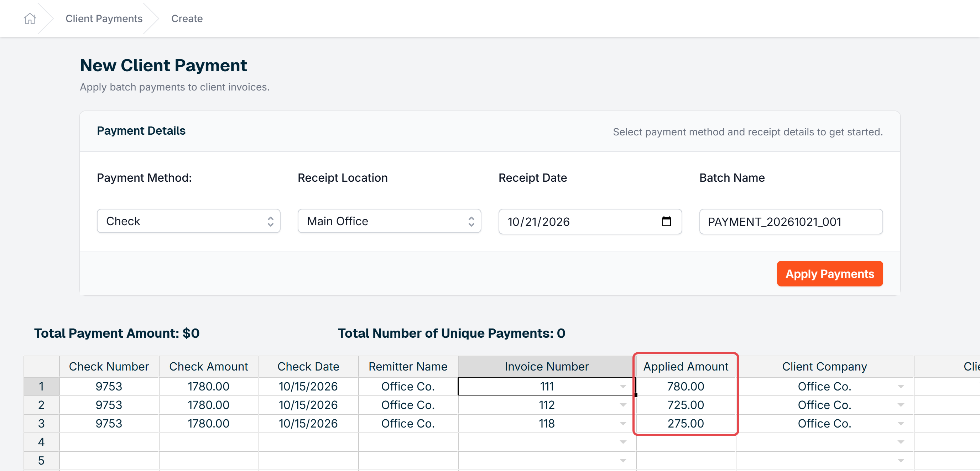Open the Receipt Location dropdown showing Main Office
This screenshot has height=471, width=980.
[389, 221]
